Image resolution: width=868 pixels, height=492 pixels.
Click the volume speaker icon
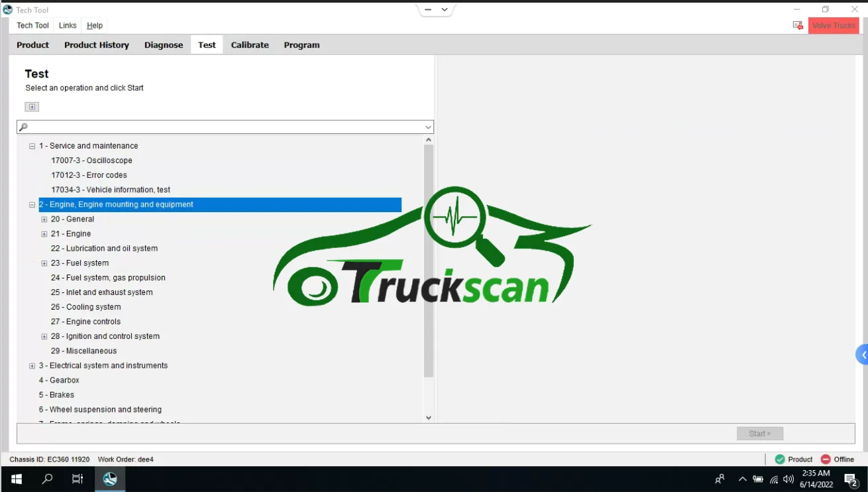[x=788, y=479]
